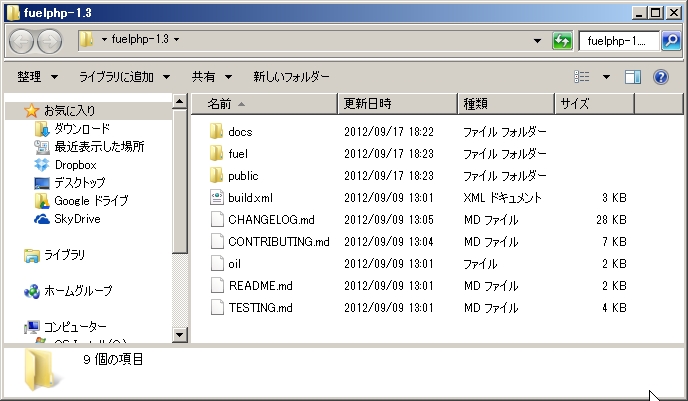Click the build.xml file icon

coord(217,197)
